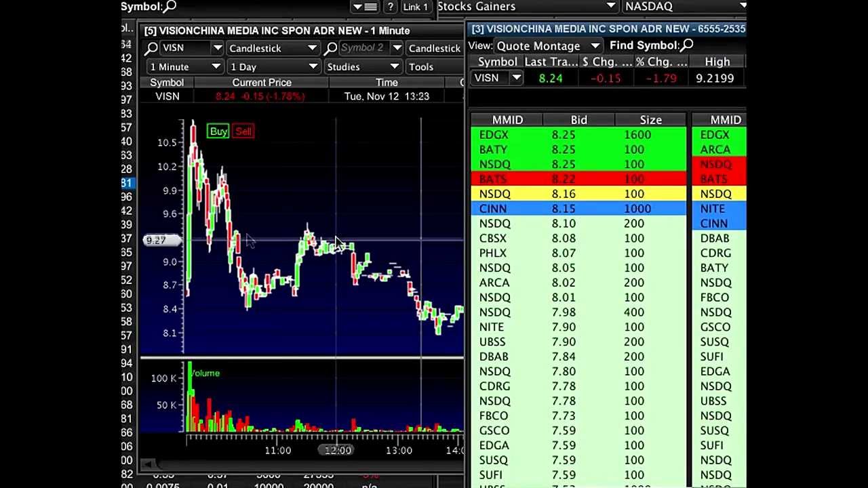Click the Time column header in the chart window
868x488 pixels.
tap(387, 83)
